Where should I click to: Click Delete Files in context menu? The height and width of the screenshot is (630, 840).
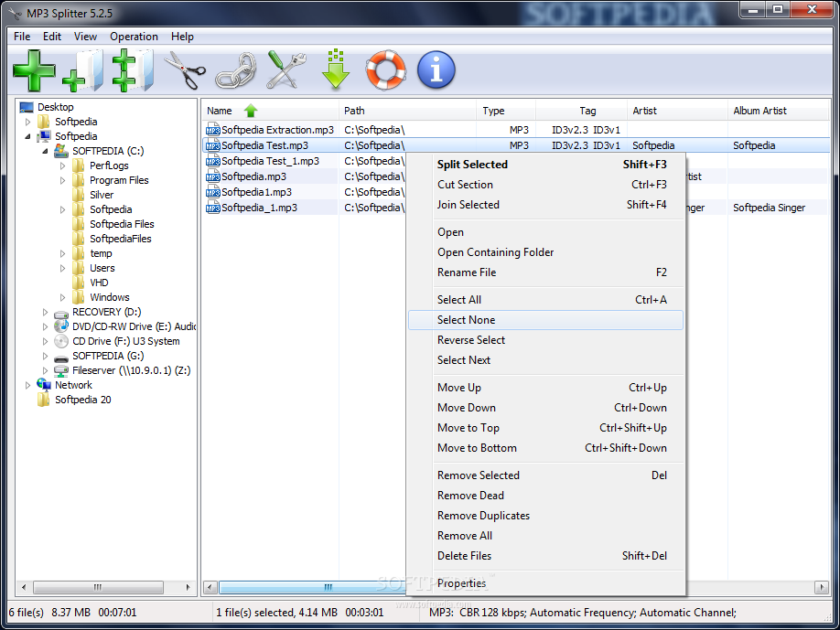[x=545, y=556]
